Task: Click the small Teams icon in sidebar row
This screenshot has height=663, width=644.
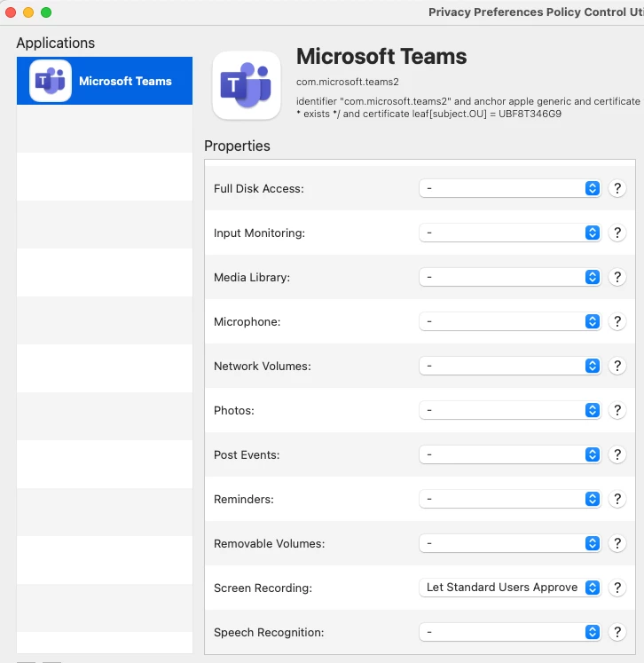Action: pyautogui.click(x=51, y=81)
